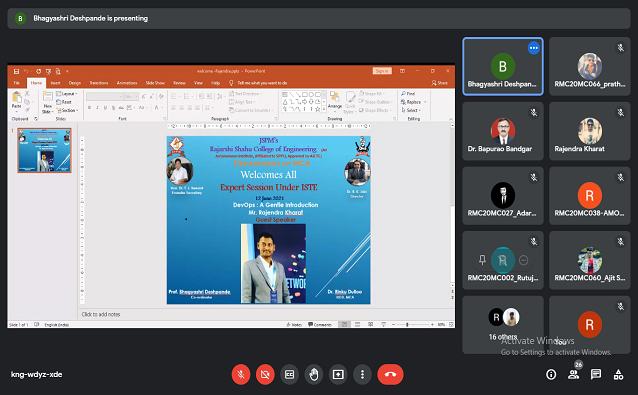Viewport: 638px width, 395px height.
Task: Start slideshow from beginning icon
Action: [48, 72]
